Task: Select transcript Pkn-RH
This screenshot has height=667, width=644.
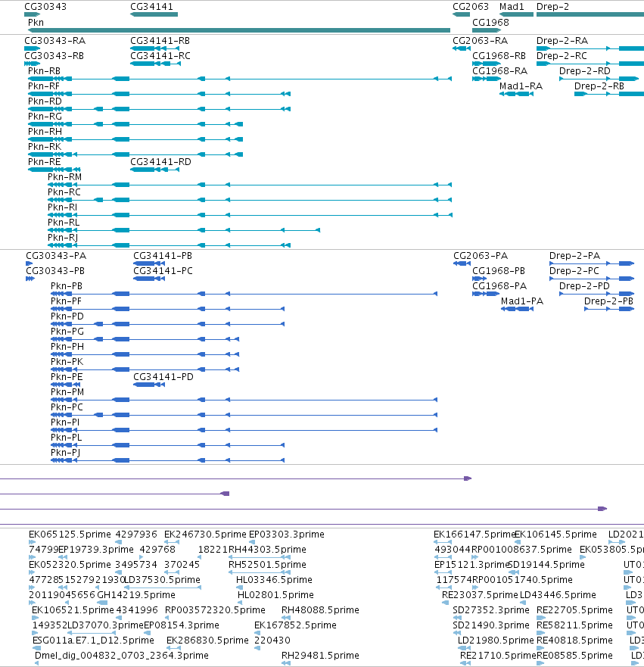Action: [x=135, y=139]
